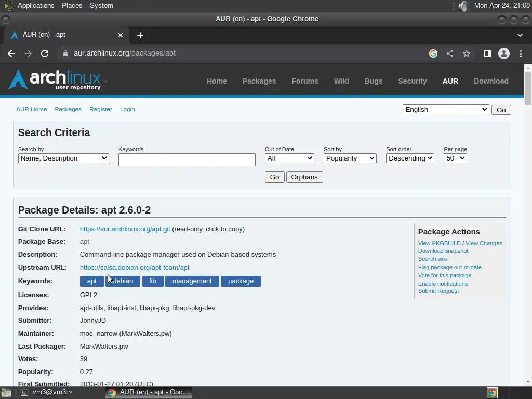Open the tab search chevron
The width and height of the screenshot is (532, 399).
pos(520,35)
